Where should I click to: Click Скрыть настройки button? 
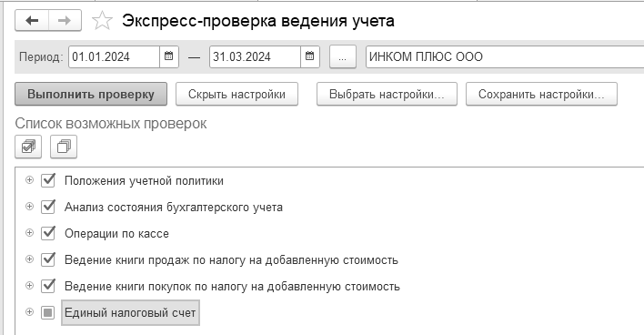pos(236,94)
